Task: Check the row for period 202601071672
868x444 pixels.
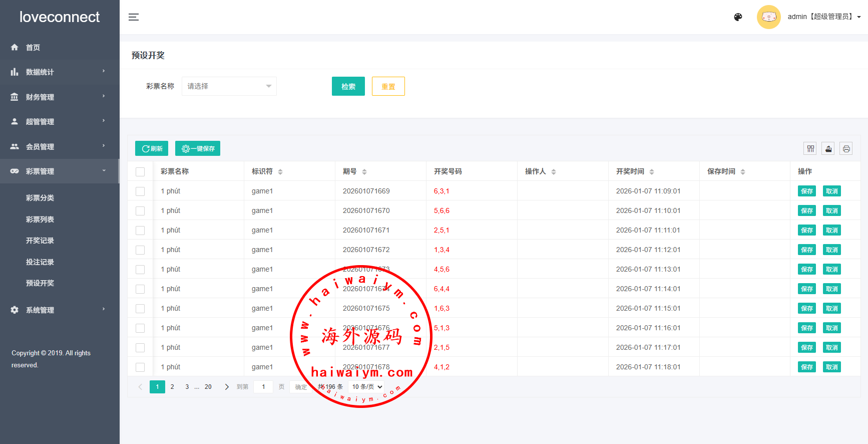Action: click(140, 250)
